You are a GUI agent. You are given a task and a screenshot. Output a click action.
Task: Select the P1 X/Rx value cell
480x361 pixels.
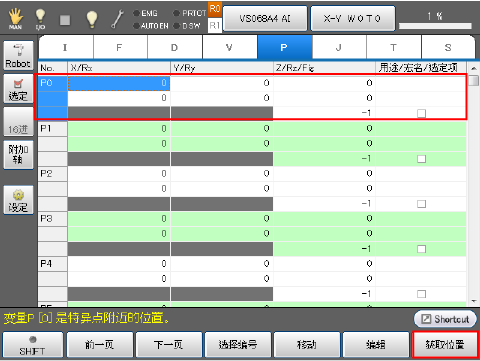pos(119,129)
